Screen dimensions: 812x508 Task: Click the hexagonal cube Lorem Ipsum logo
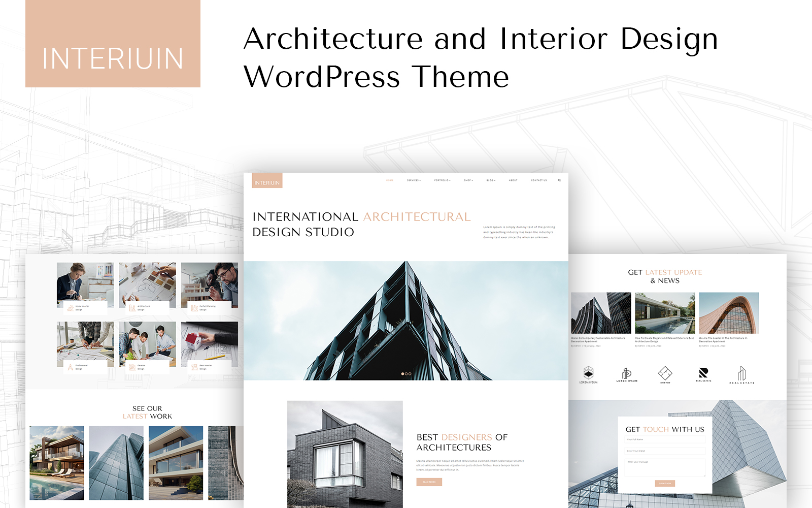coord(588,373)
